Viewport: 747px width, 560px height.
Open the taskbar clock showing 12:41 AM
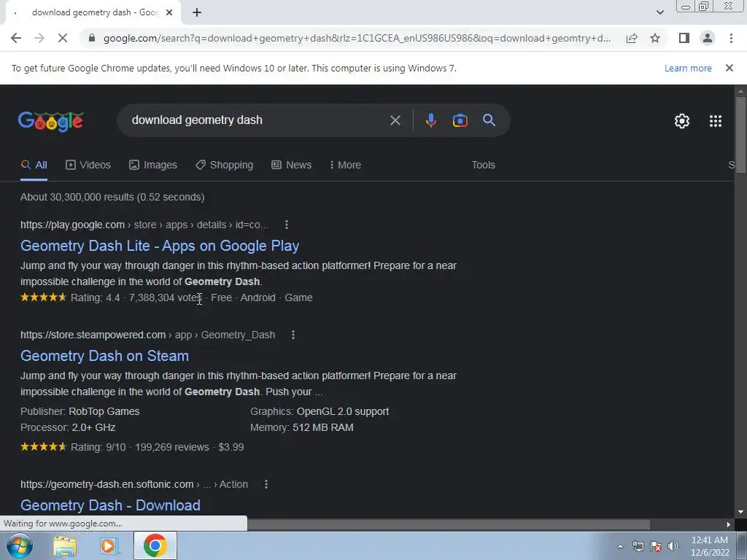[x=710, y=546]
